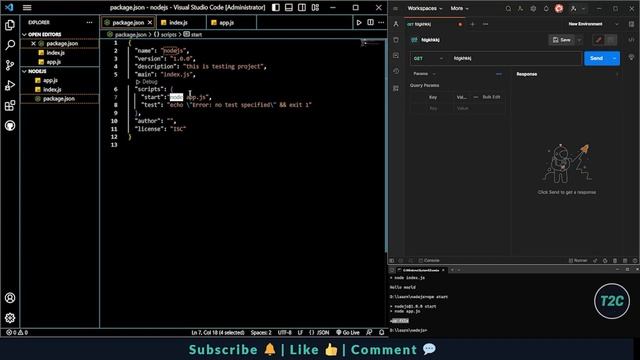Screen dimensions: 640x360
Task: Open the GitHub icon in the activity bar
Action: [x=10, y=126]
